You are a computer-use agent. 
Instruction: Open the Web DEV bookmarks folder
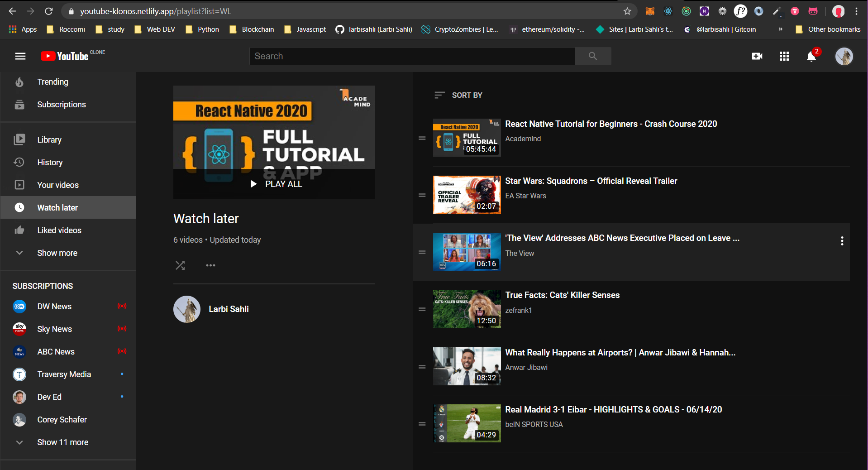pos(155,29)
